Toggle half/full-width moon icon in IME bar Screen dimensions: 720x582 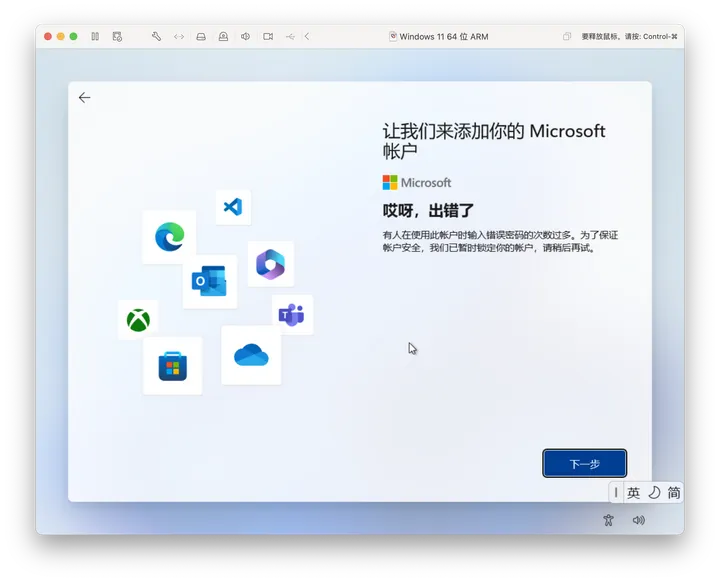click(654, 493)
